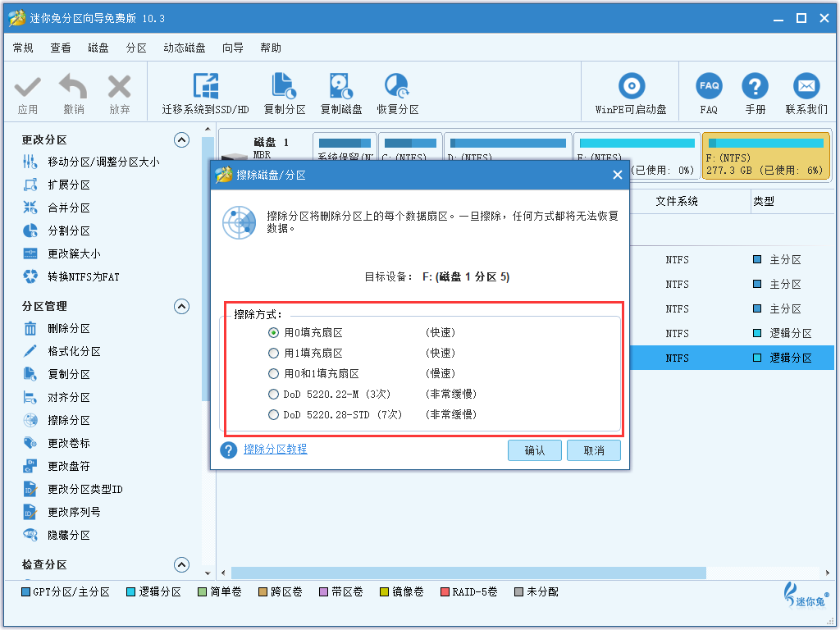Select the highlighted NTFS 逻辑分区 row
The image size is (840, 630).
pos(732,358)
